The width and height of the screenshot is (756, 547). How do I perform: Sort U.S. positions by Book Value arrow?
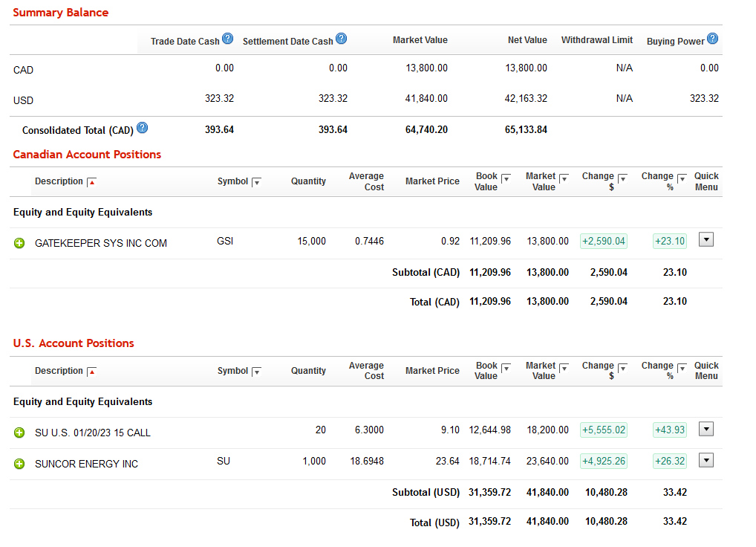506,368
